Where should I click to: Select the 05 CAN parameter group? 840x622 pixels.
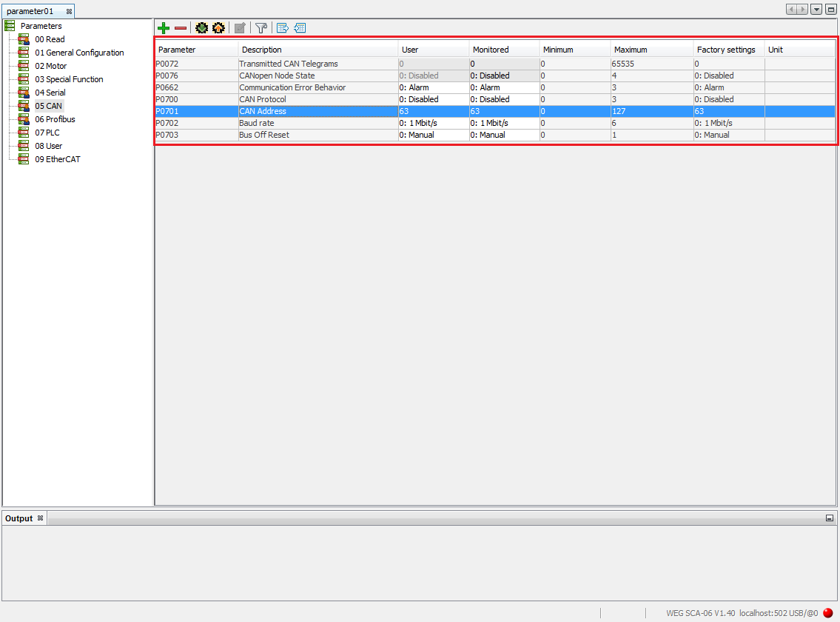[x=49, y=106]
